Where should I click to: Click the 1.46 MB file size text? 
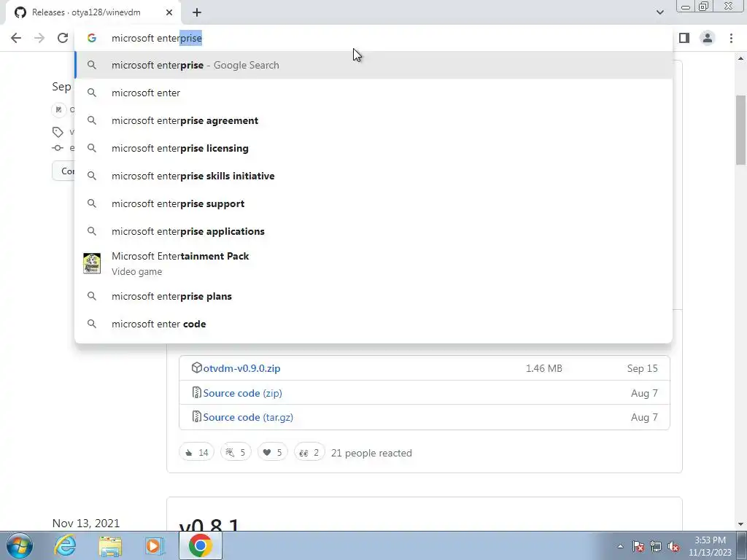pyautogui.click(x=544, y=368)
